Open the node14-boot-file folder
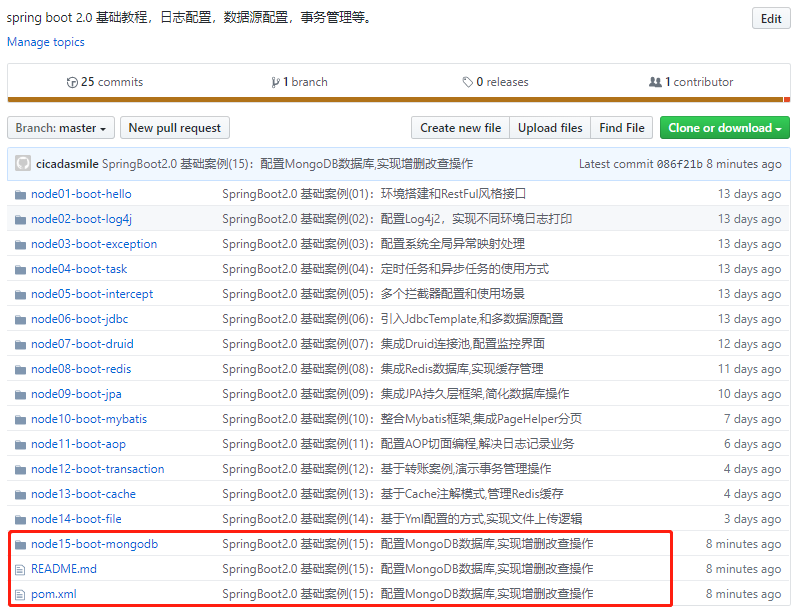 (76, 519)
